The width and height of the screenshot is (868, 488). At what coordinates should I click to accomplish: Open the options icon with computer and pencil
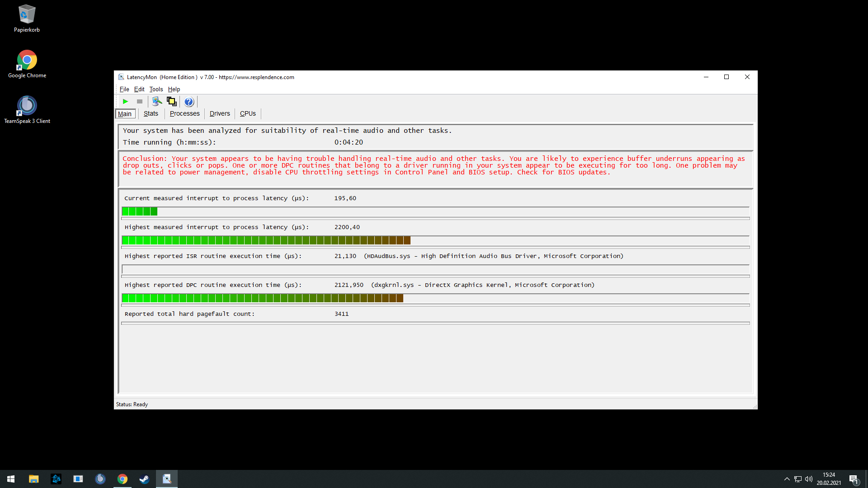157,102
